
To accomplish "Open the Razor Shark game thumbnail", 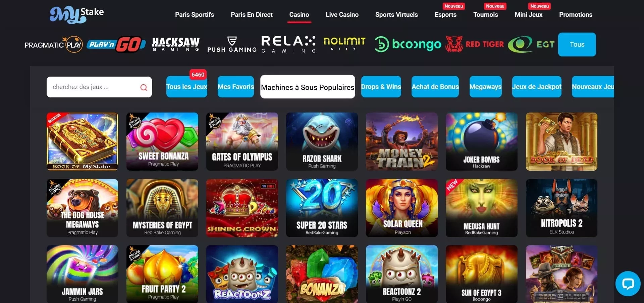I will 322,141.
